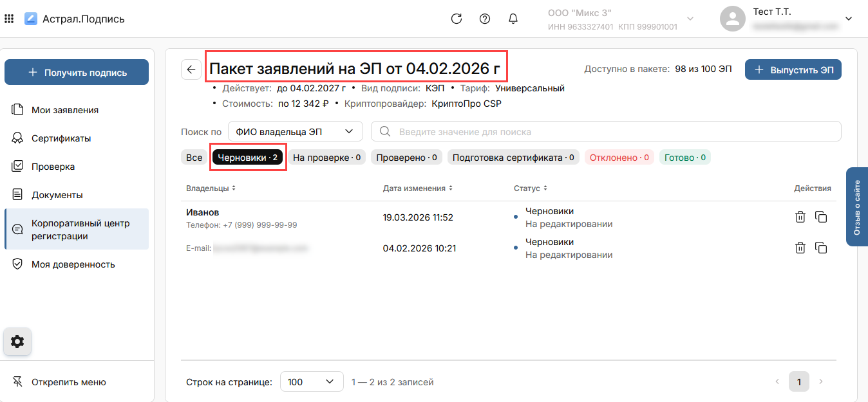This screenshot has width=868, height=402.
Task: Click the refresh icon in header
Action: [x=457, y=19]
